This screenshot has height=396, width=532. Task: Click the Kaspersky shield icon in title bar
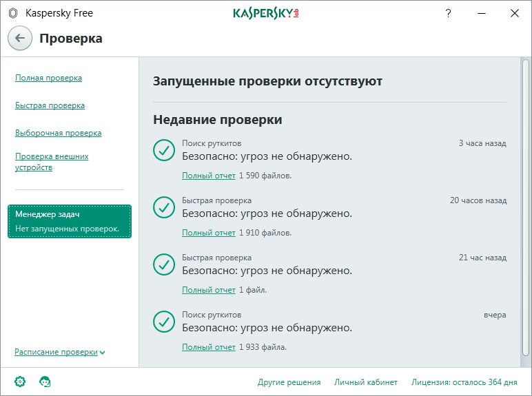(13, 13)
